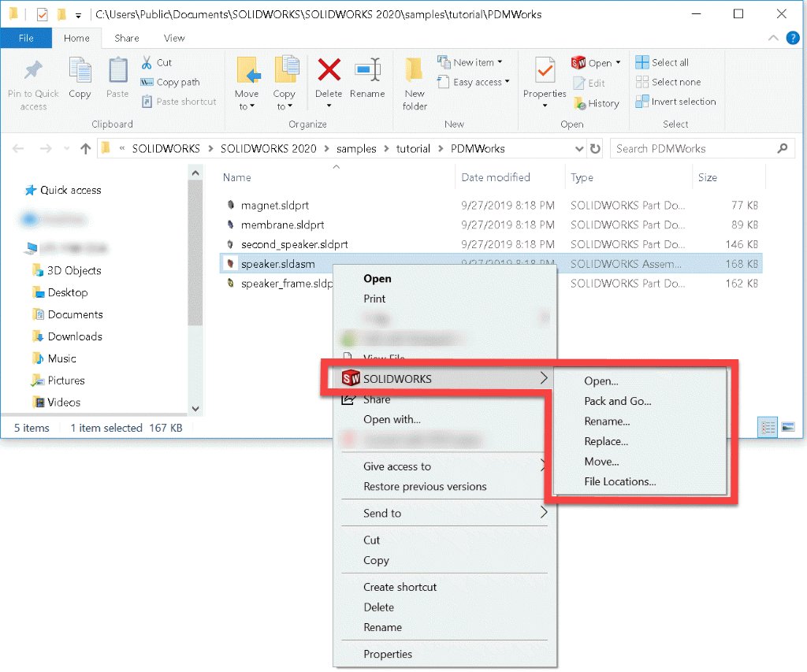
Task: Click the History ribbon button
Action: (596, 103)
